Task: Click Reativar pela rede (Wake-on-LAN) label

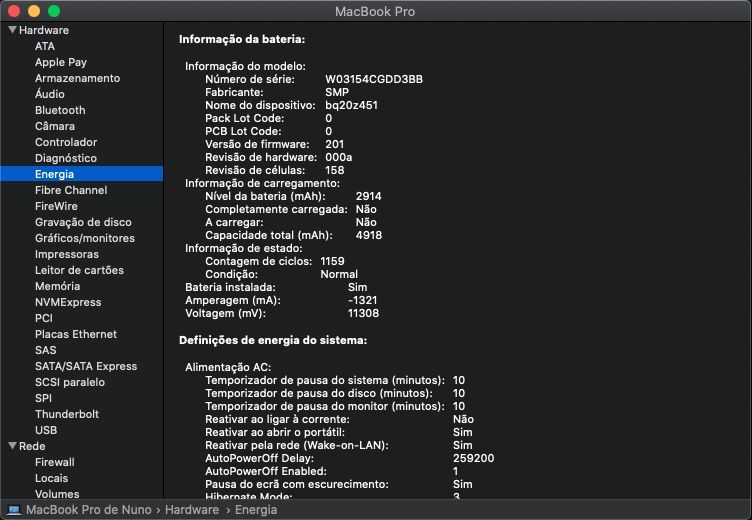Action: (x=297, y=445)
